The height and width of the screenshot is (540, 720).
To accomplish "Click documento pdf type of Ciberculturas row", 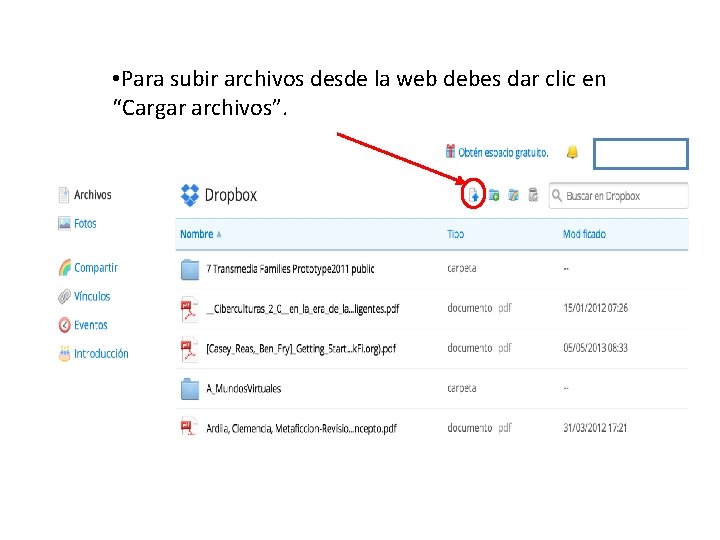I will coord(479,308).
